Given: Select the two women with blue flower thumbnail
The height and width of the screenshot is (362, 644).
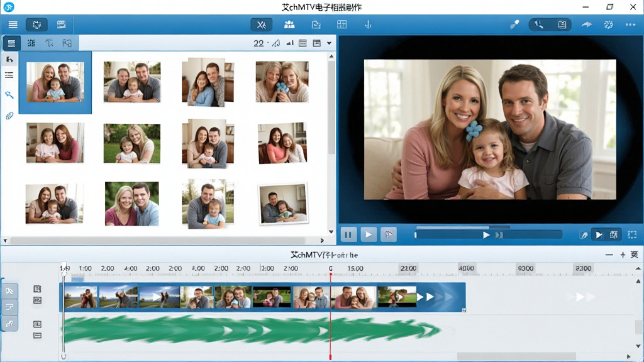Looking at the screenshot, I should (282, 82).
